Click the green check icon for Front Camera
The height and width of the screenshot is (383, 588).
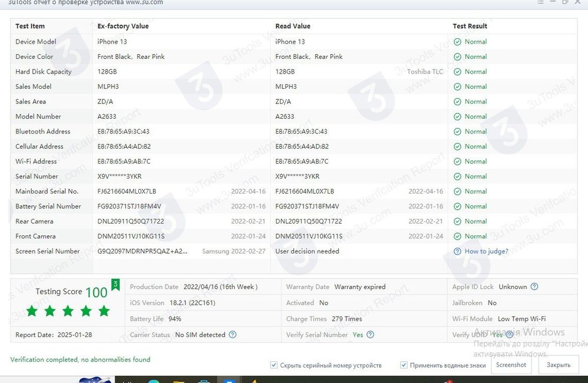click(457, 237)
